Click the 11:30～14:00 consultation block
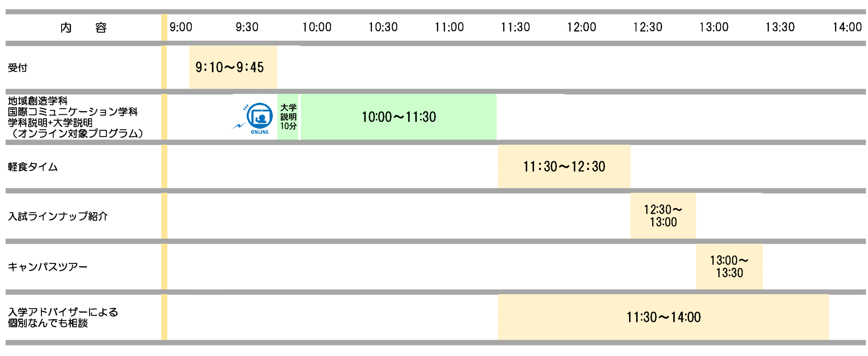868x356 pixels. [663, 317]
